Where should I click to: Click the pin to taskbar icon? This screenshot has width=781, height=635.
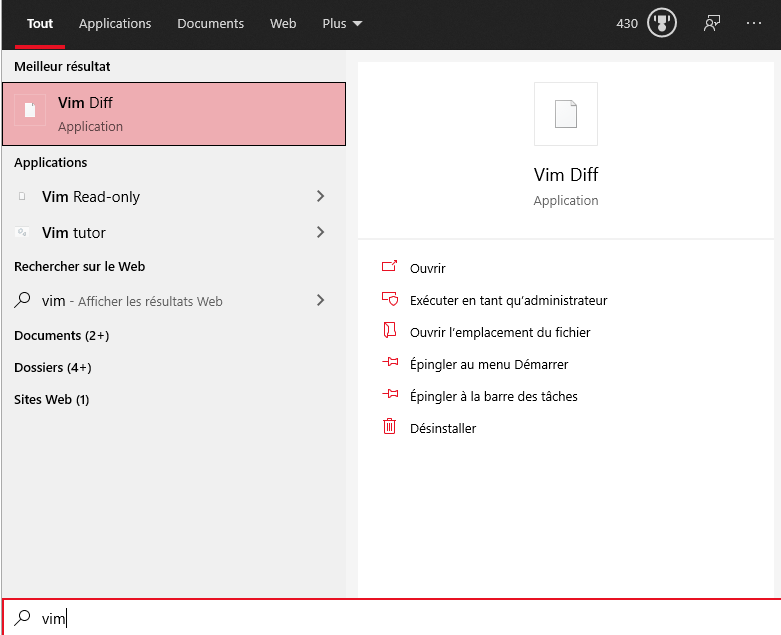pos(390,394)
